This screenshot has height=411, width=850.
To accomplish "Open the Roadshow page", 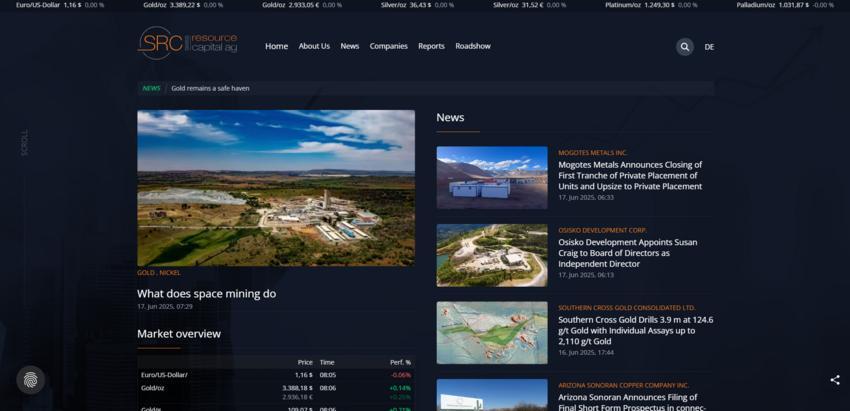I will coord(473,46).
